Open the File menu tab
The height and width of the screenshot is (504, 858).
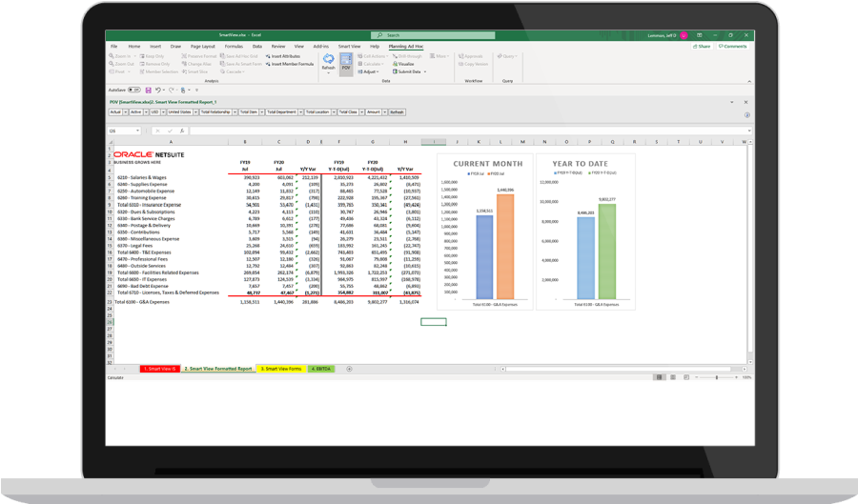tap(113, 47)
